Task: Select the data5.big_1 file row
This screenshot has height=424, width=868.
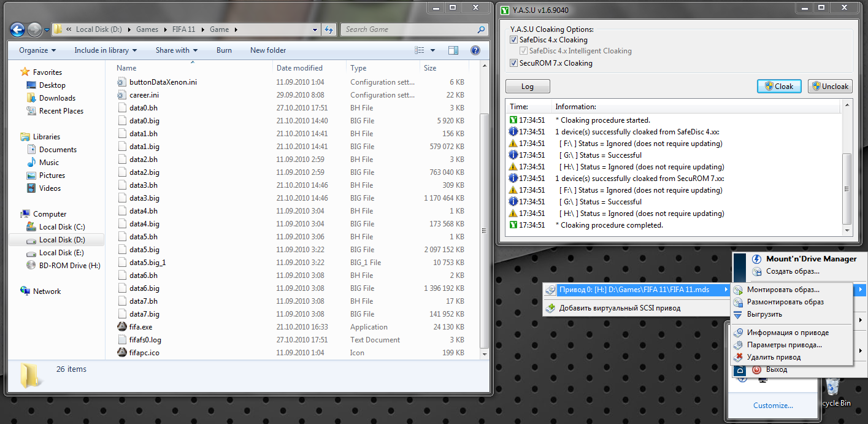Action: pos(292,263)
